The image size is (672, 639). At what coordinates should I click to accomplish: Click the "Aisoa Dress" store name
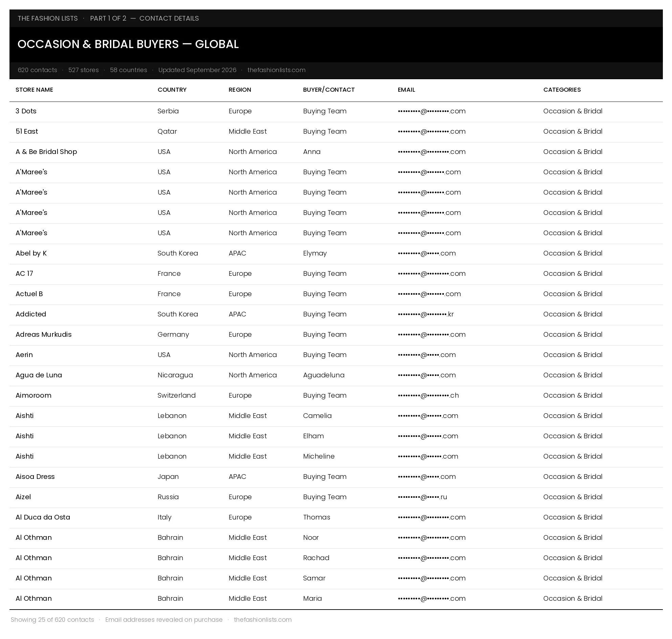(x=35, y=477)
